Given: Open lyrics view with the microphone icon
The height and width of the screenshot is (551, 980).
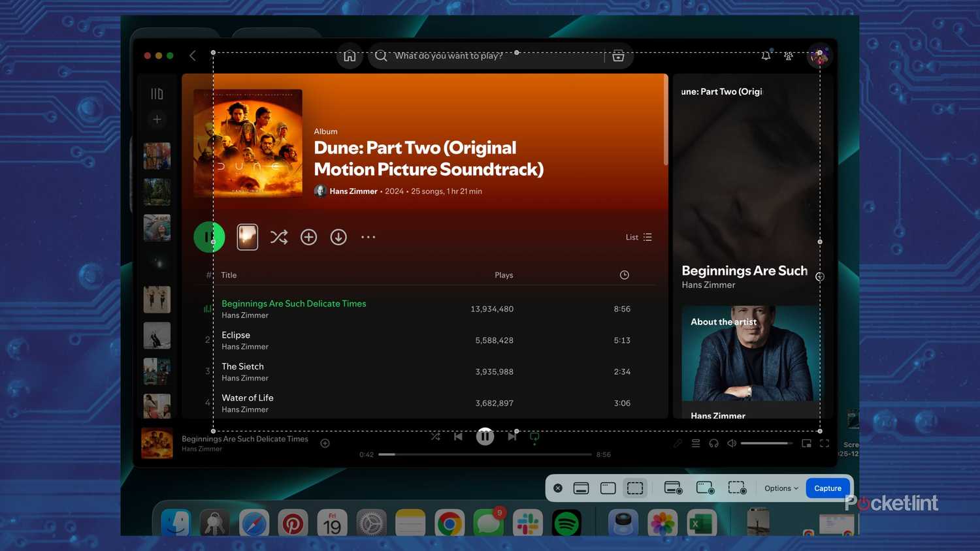Looking at the screenshot, I should coord(678,443).
